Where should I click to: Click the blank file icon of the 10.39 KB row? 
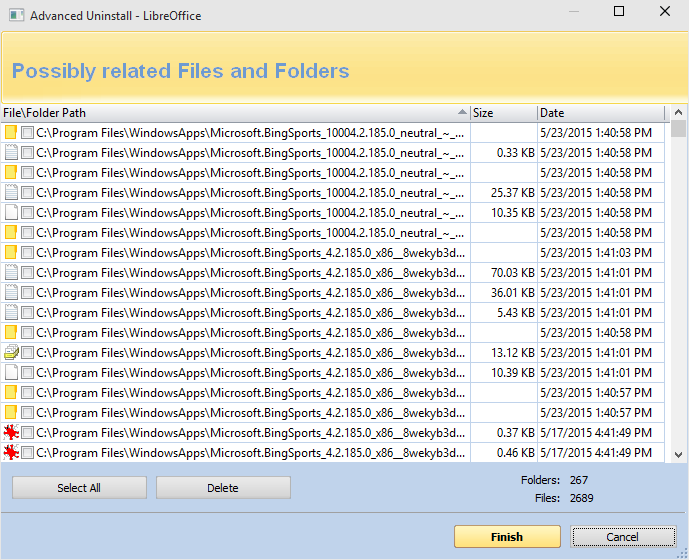11,373
